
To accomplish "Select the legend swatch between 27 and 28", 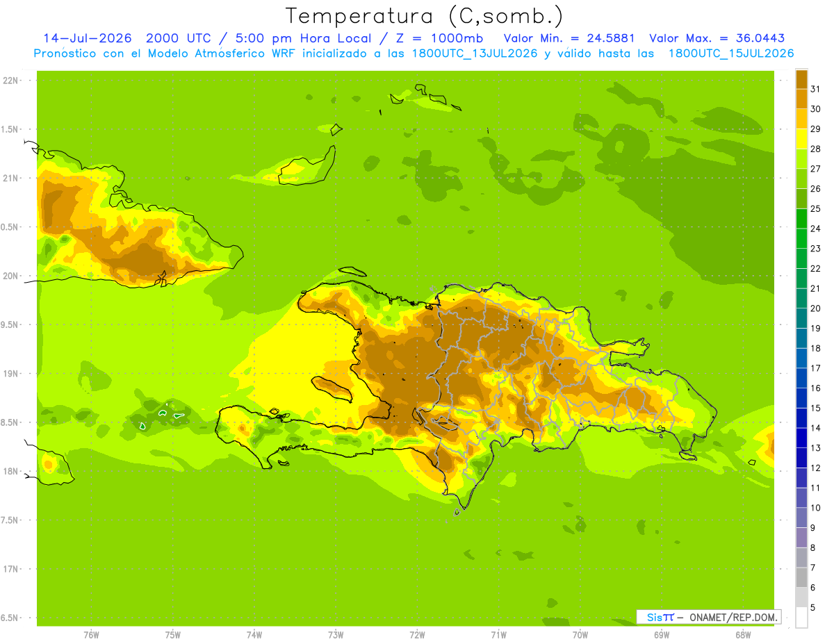I will pyautogui.click(x=801, y=158).
